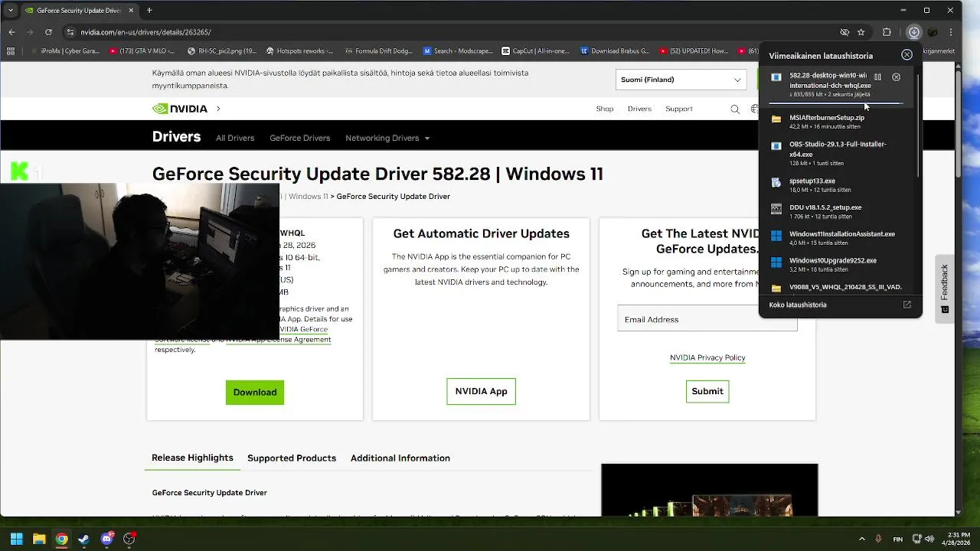980x551 pixels.
Task: Click driver download progress bar
Action: coord(835,103)
